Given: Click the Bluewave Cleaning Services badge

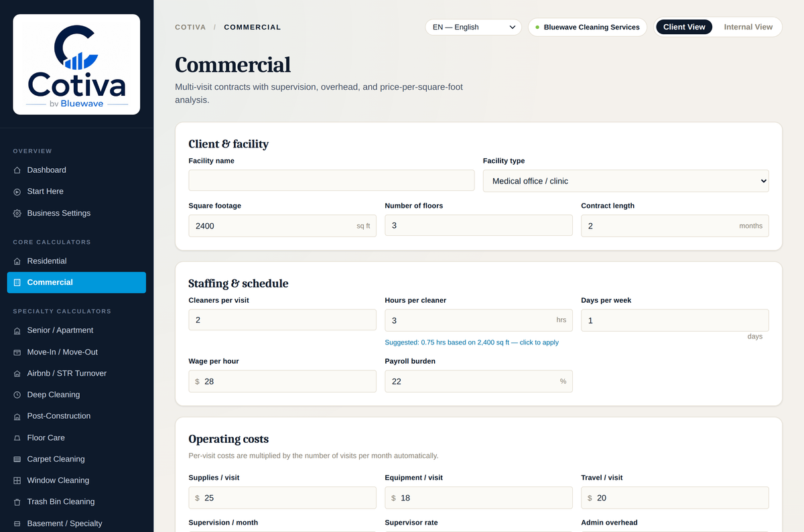Looking at the screenshot, I should click(x=588, y=27).
